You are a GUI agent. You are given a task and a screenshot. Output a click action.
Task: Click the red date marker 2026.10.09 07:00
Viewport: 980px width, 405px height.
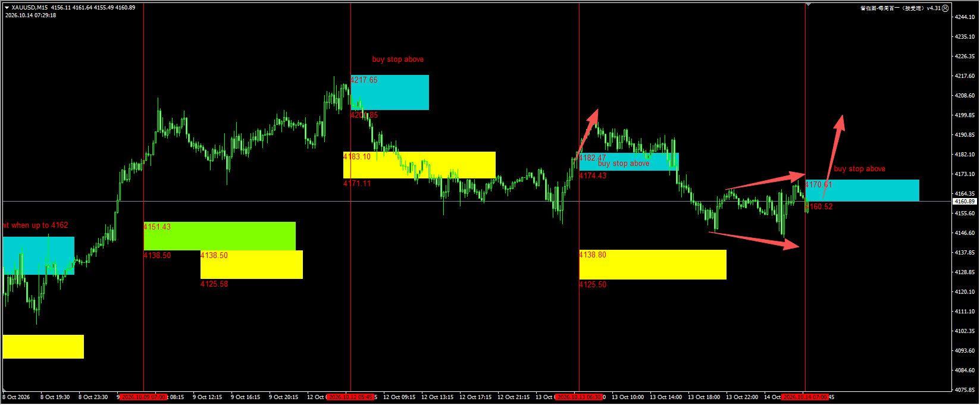click(143, 397)
